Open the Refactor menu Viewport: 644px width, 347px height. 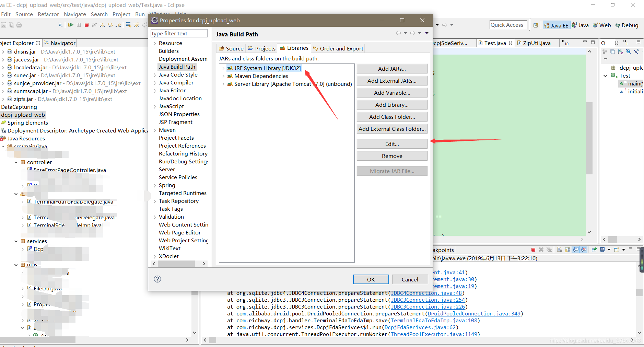point(48,14)
